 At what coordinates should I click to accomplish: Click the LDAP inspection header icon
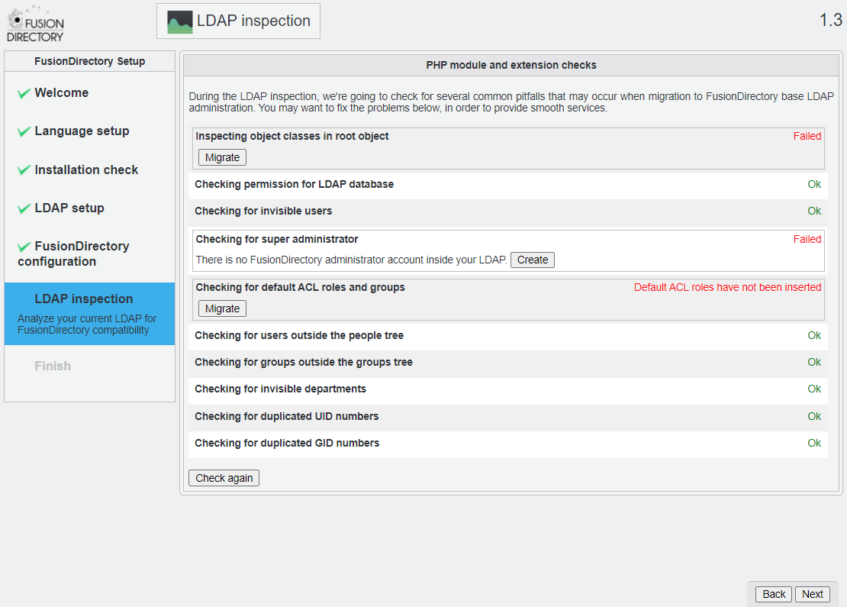click(180, 21)
